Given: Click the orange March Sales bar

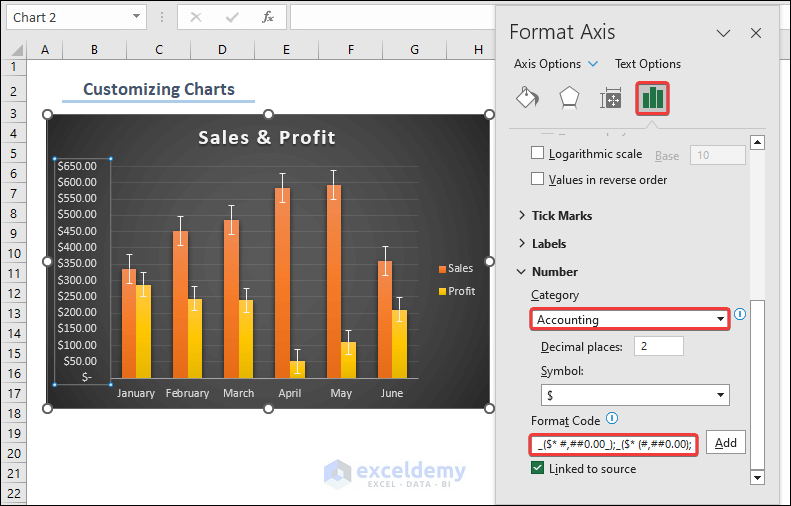Looking at the screenshot, I should point(232,299).
